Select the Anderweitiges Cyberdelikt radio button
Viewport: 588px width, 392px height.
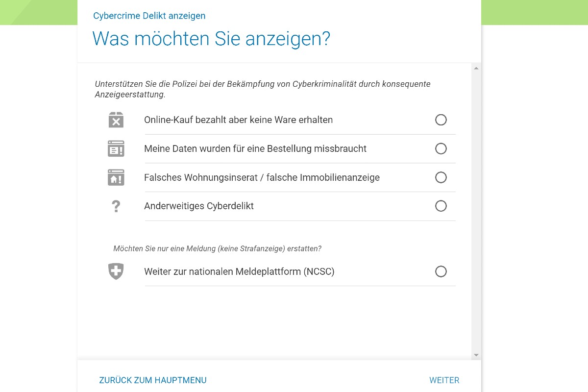[x=441, y=206]
